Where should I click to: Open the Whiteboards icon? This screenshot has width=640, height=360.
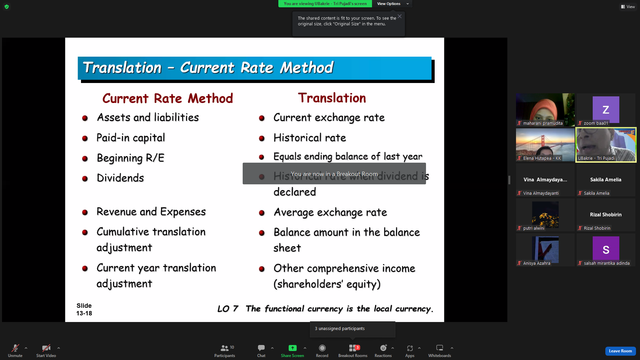(440, 348)
